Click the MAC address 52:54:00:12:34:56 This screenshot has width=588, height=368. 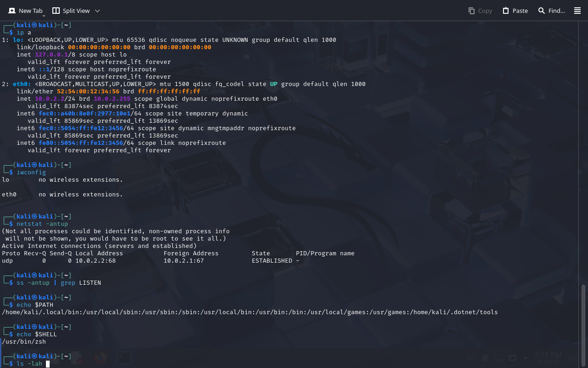pos(88,92)
